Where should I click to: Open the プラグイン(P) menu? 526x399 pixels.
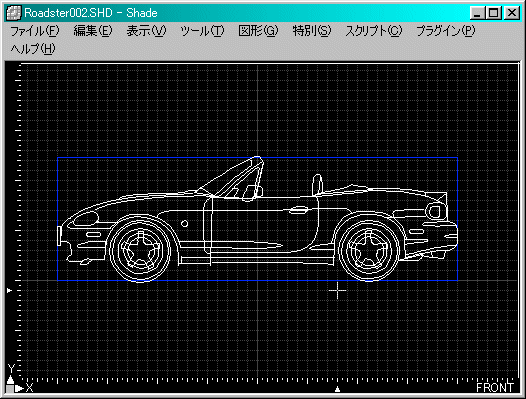pyautogui.click(x=445, y=31)
